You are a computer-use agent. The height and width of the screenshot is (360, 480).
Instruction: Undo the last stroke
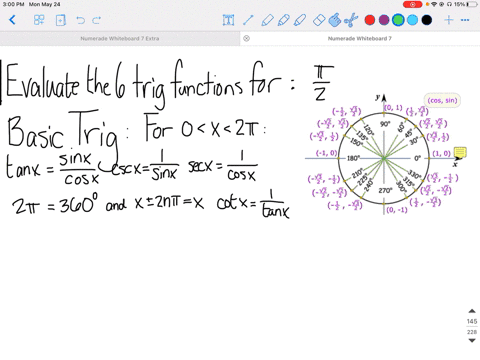[80, 20]
